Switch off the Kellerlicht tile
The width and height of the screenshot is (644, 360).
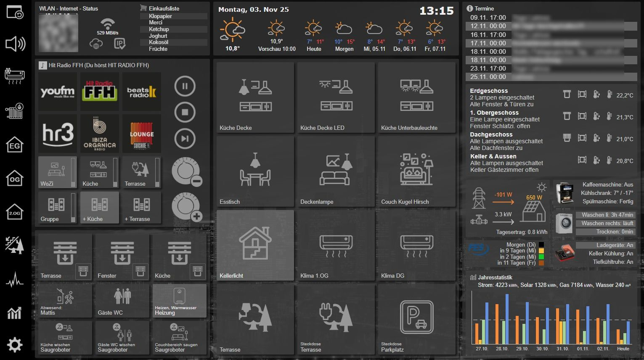[x=255, y=245]
